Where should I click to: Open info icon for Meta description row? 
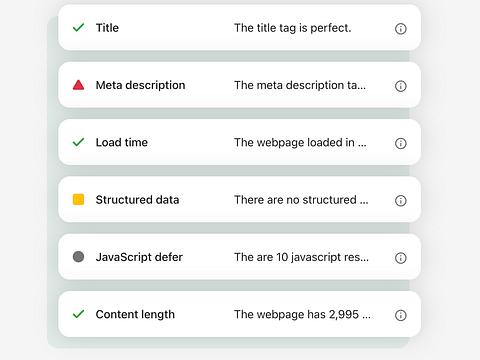pyautogui.click(x=400, y=86)
